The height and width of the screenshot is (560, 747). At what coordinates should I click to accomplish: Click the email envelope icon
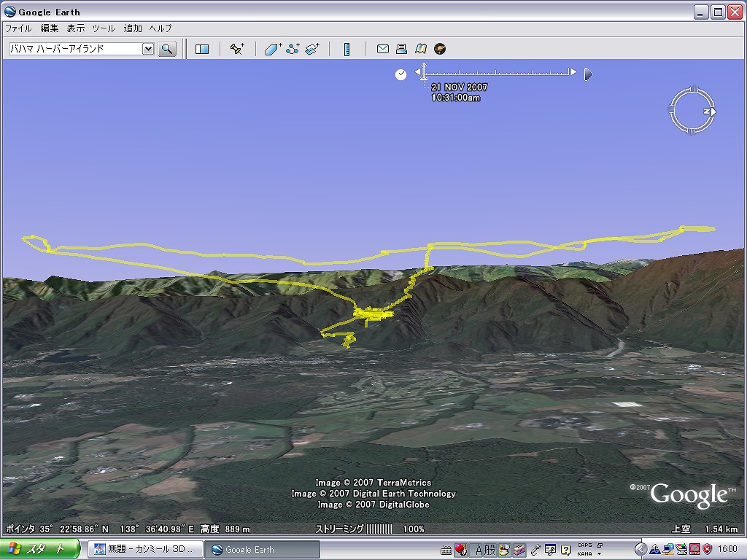coord(382,49)
